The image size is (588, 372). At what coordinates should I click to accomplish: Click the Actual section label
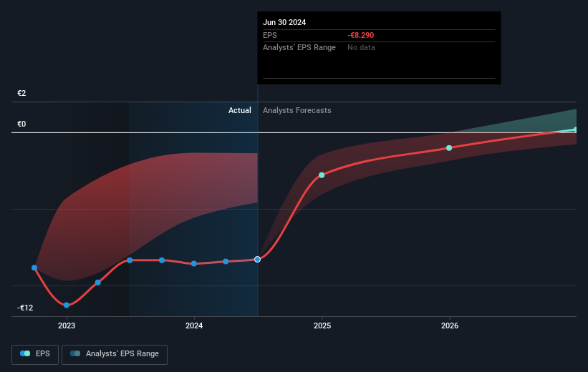(x=240, y=110)
